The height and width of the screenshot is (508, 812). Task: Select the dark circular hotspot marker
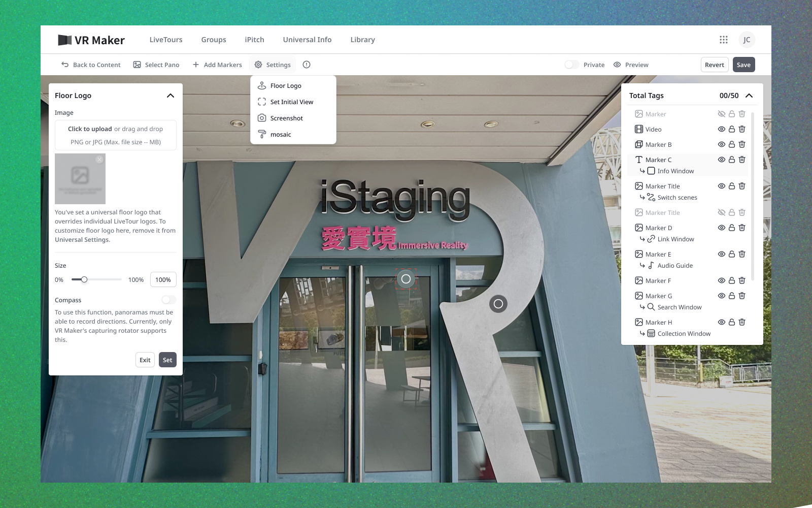pos(498,304)
